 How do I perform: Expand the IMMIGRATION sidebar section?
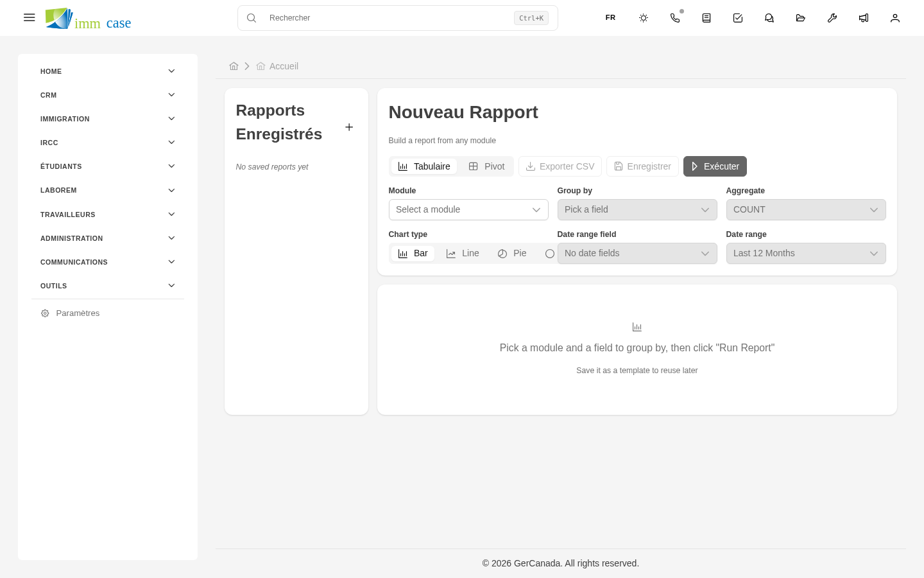point(108,119)
